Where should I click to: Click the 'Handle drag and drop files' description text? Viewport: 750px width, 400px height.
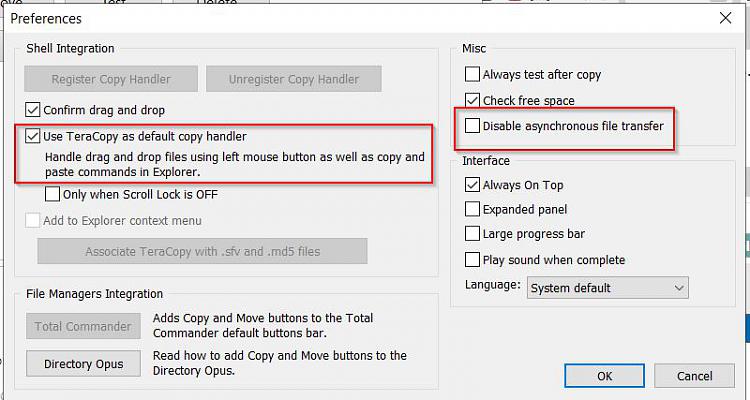pyautogui.click(x=235, y=164)
